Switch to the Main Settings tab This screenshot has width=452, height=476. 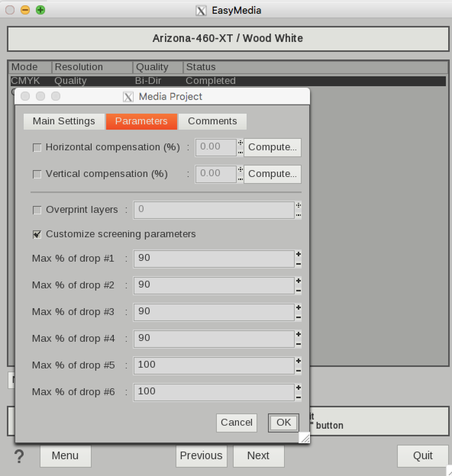click(64, 121)
